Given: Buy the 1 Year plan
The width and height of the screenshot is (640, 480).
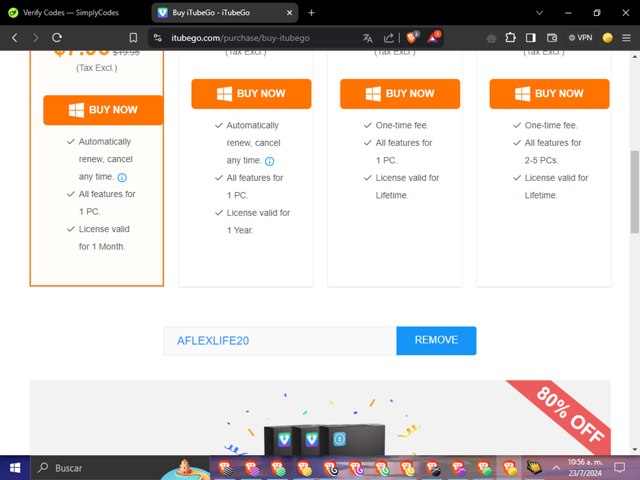Looking at the screenshot, I should [251, 94].
